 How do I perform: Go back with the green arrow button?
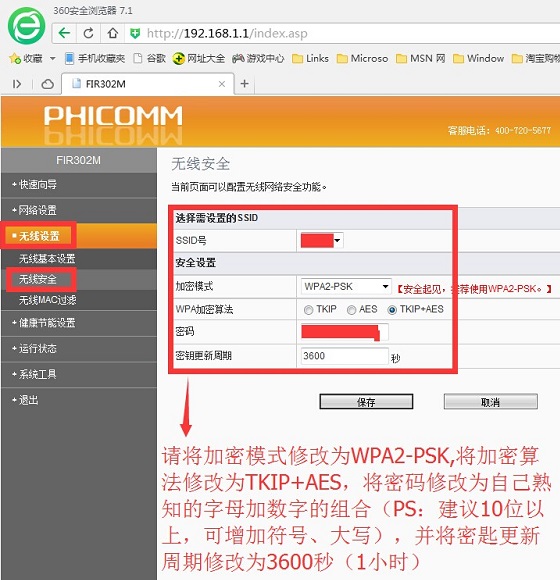pos(64,33)
